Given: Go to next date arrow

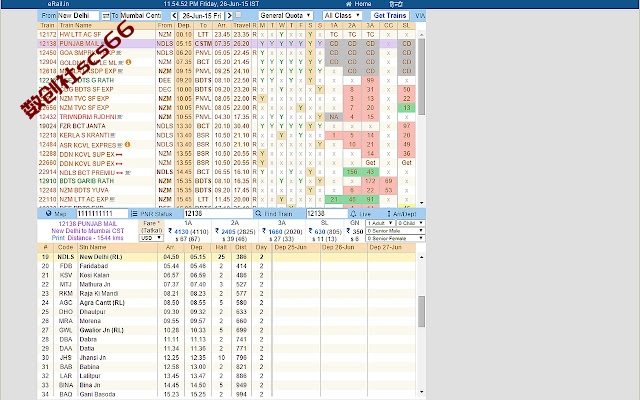Looking at the screenshot, I should tap(229, 16).
